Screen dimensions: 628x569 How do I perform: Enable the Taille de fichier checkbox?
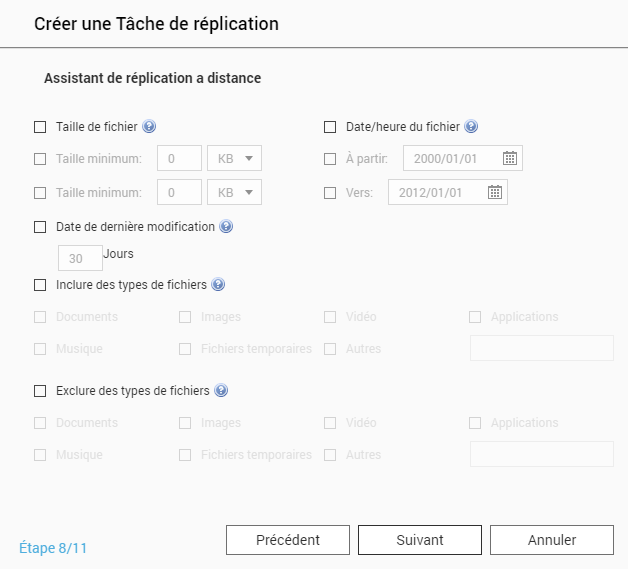tap(40, 127)
